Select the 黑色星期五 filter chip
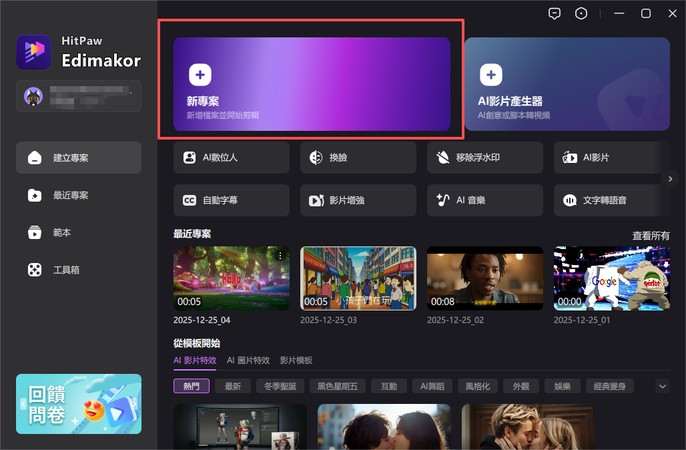This screenshot has width=686, height=450. click(337, 386)
